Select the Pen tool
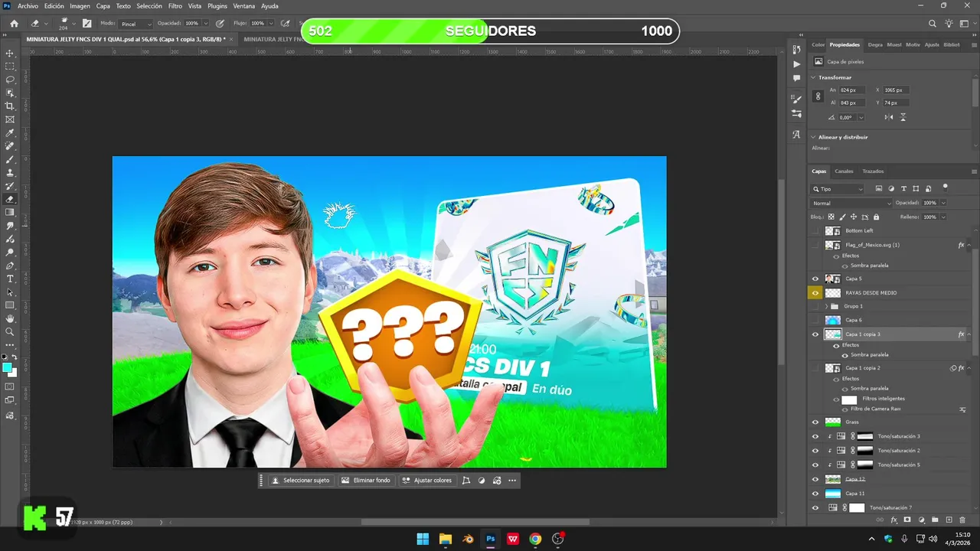 tap(10, 266)
